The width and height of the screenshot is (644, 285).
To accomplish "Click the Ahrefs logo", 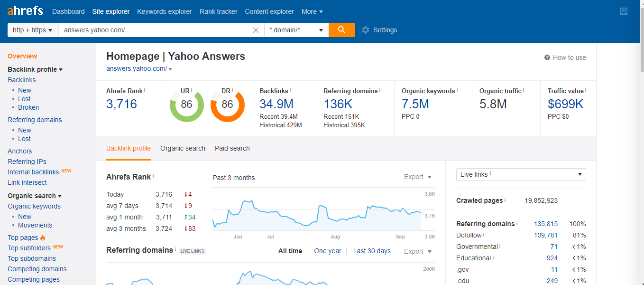I will point(25,11).
